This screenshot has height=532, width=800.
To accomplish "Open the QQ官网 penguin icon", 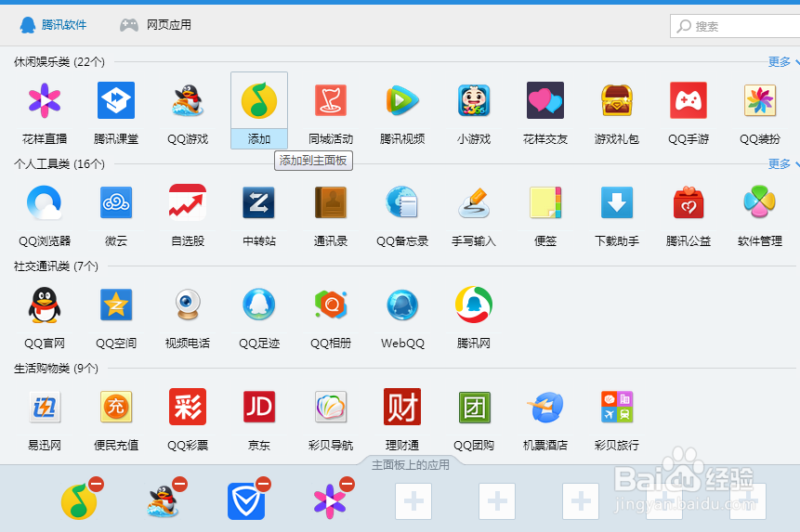I will (45, 305).
